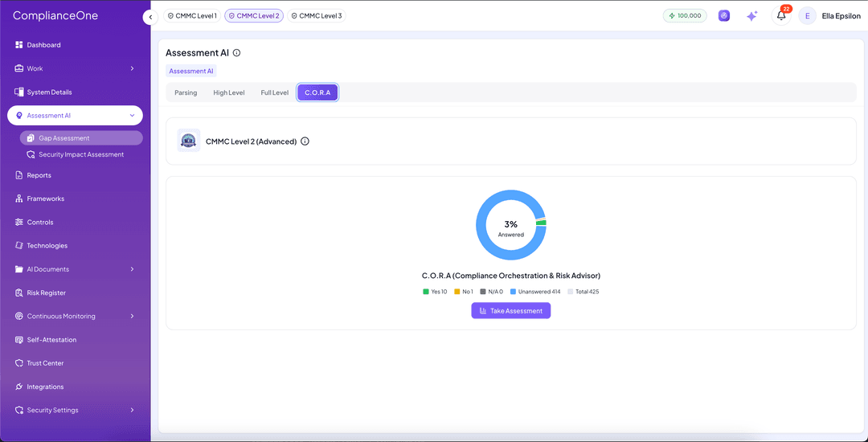Select the CMMC Level 3 framework tab

(x=317, y=15)
